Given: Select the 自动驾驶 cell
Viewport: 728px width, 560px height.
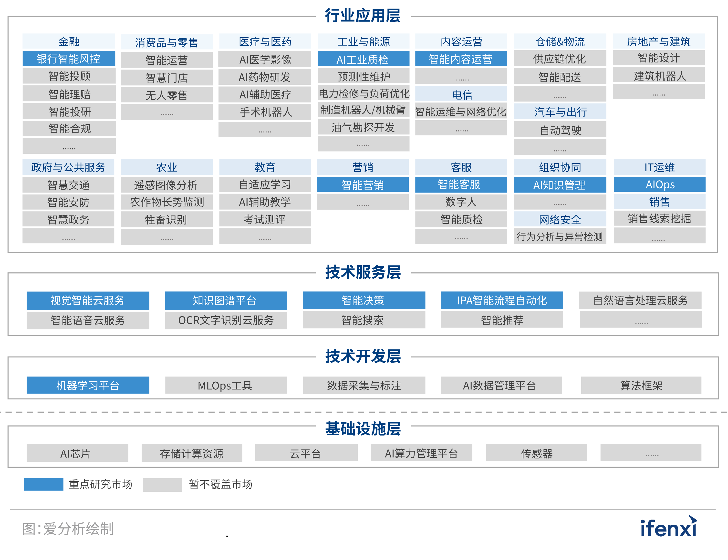Looking at the screenshot, I should (x=560, y=130).
